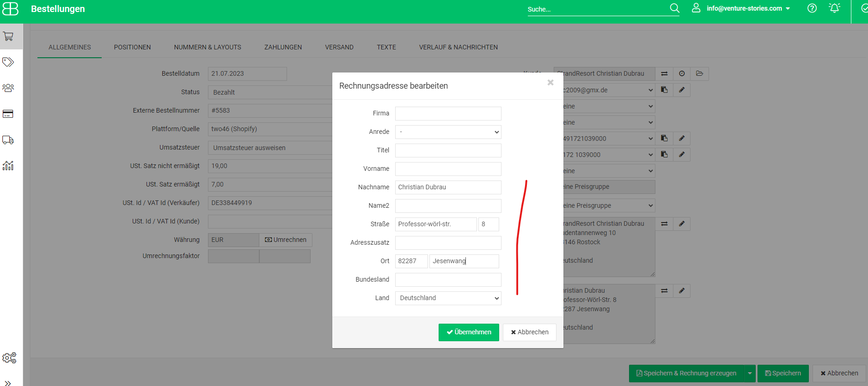
Task: Click the Name2 input field
Action: [x=448, y=206]
